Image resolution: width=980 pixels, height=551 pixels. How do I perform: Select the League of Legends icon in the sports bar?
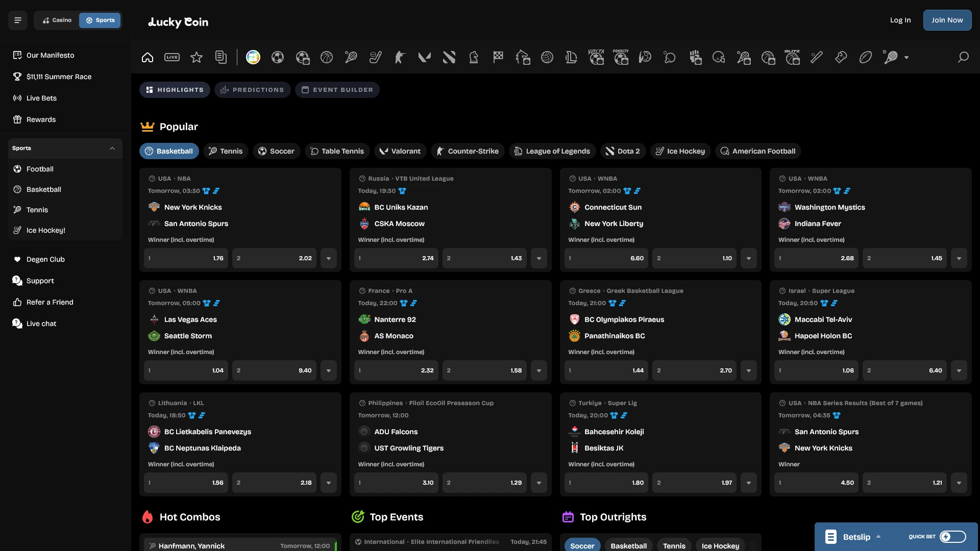[572, 57]
